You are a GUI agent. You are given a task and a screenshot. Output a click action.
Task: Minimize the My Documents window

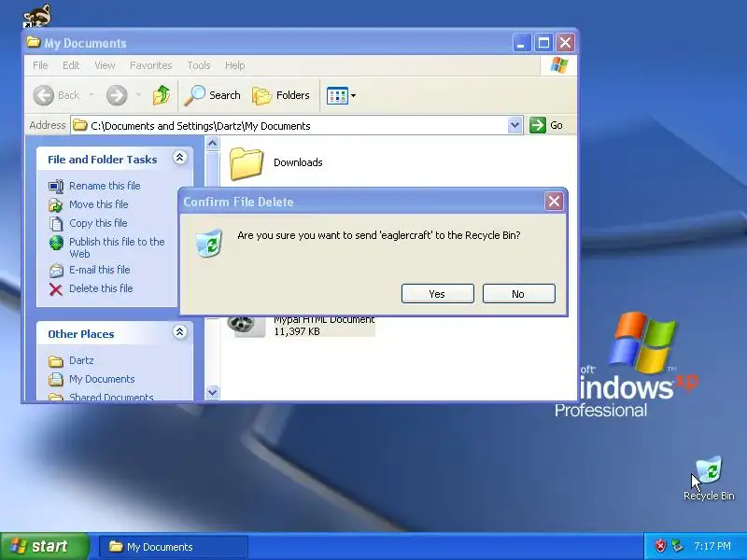pyautogui.click(x=522, y=43)
